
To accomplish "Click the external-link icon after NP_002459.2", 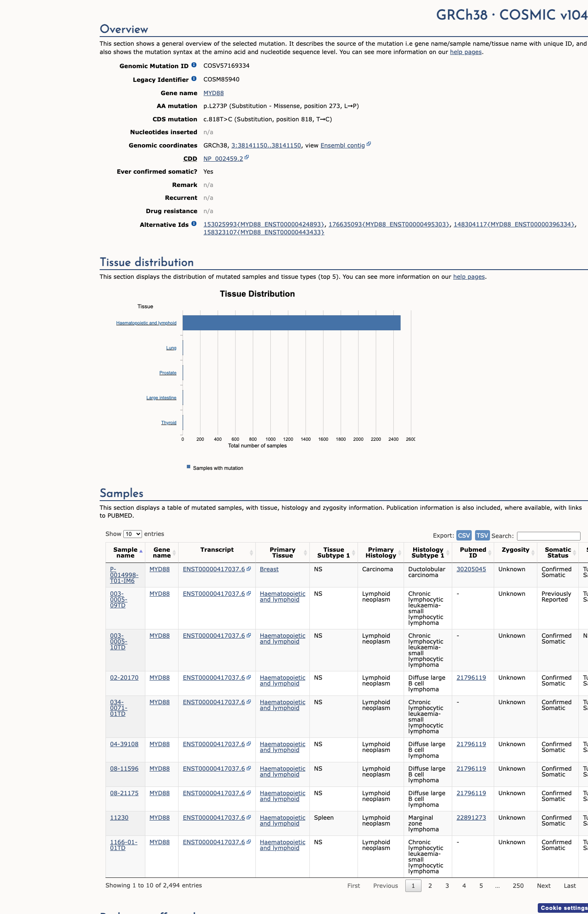I will pyautogui.click(x=247, y=157).
